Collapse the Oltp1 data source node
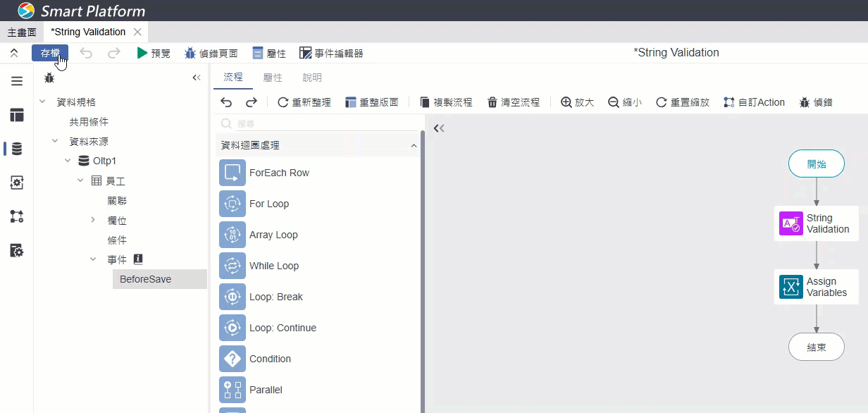 [68, 161]
